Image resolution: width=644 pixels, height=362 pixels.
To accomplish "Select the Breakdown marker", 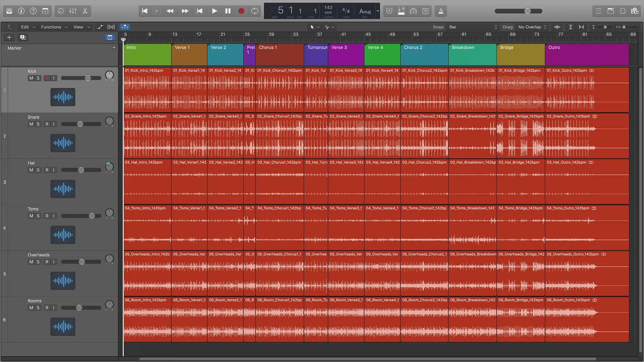I will [x=473, y=55].
